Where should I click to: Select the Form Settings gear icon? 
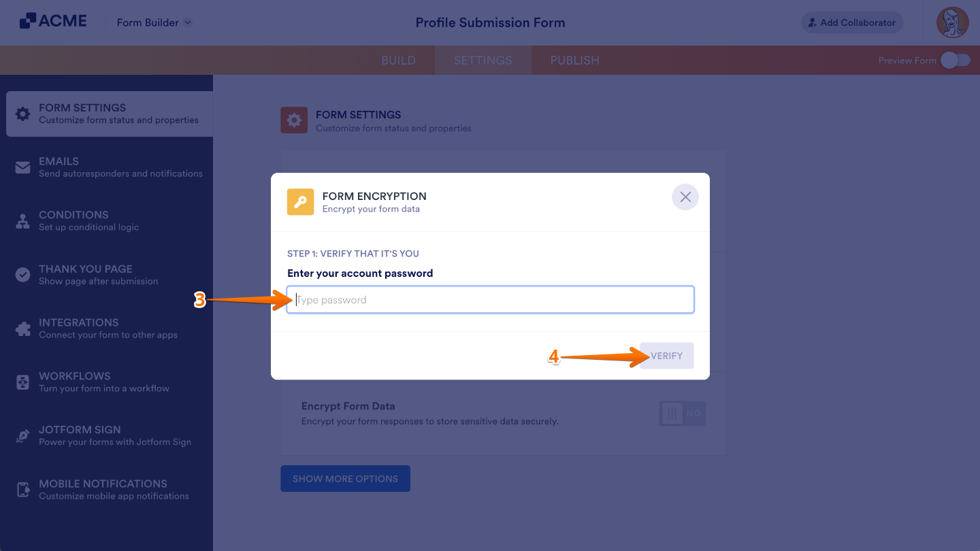click(x=24, y=114)
